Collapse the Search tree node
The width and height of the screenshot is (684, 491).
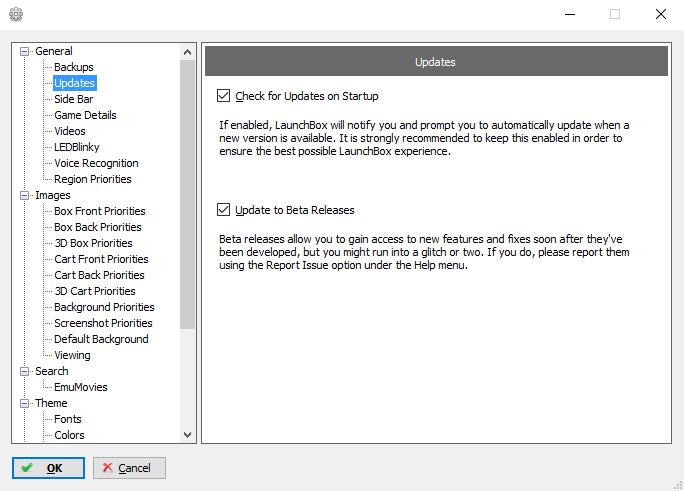25,372
